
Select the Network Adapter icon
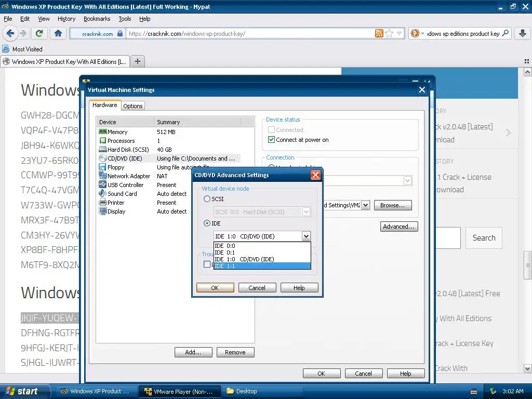(103, 176)
